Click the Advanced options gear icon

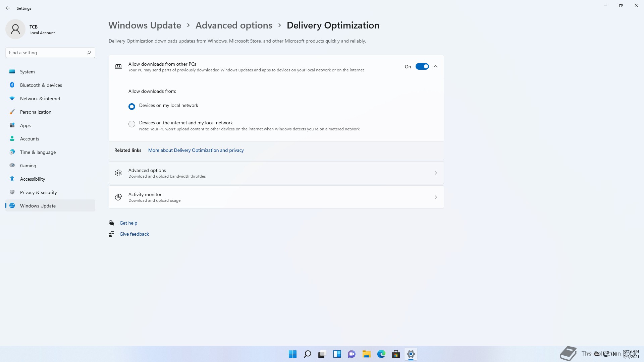click(118, 173)
